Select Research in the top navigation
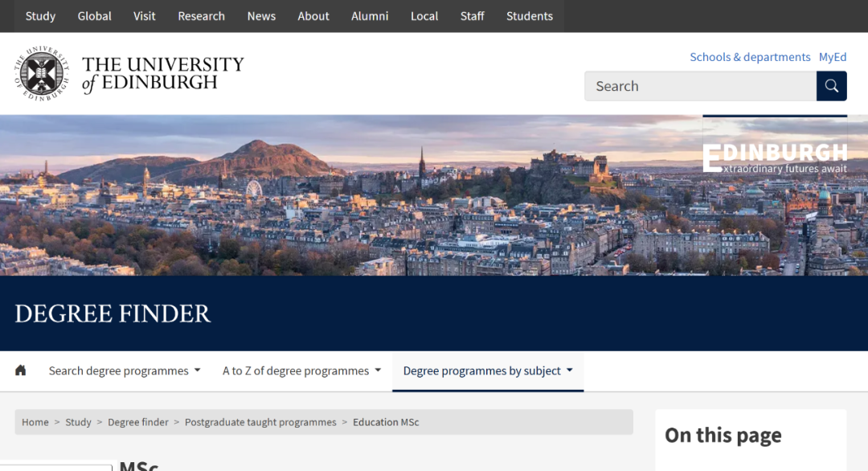The image size is (868, 471). (201, 16)
